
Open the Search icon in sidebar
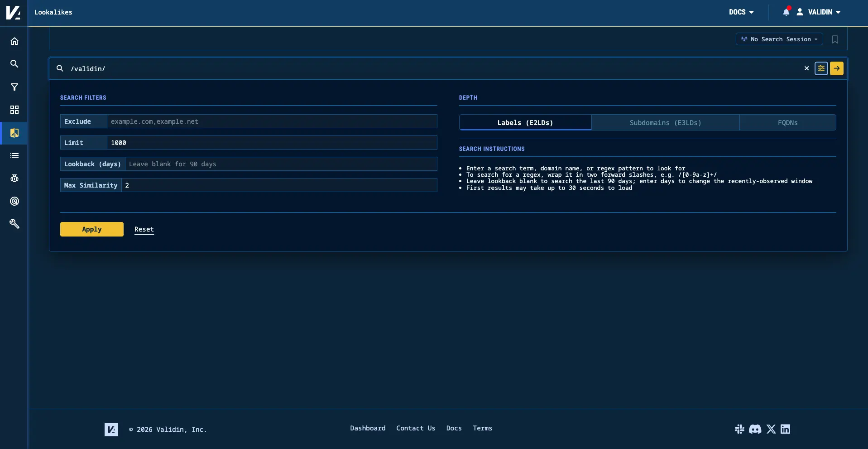point(14,64)
